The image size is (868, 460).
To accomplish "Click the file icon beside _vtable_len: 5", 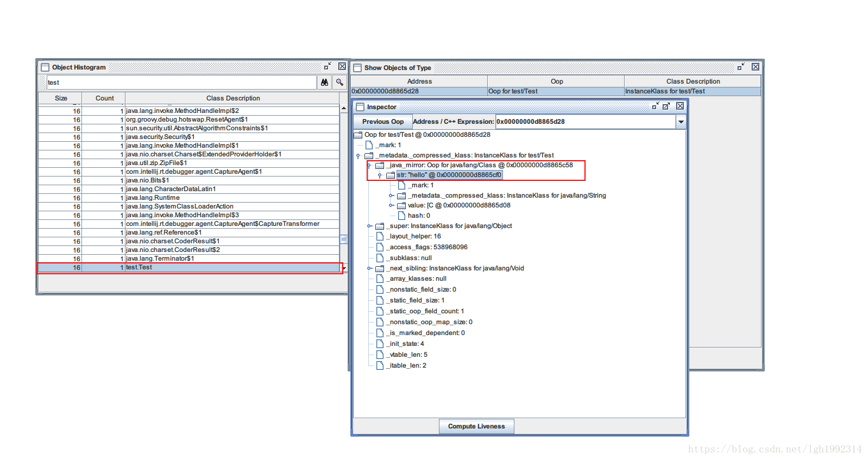I will coord(380,355).
